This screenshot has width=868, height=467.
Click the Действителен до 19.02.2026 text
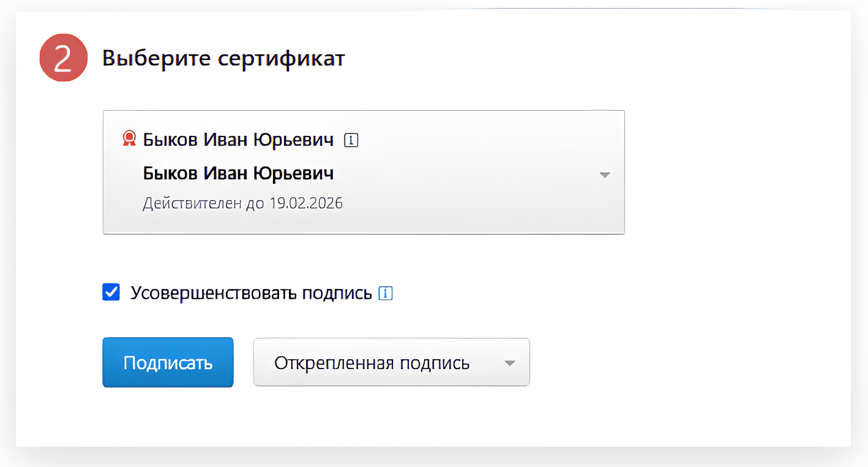[242, 203]
